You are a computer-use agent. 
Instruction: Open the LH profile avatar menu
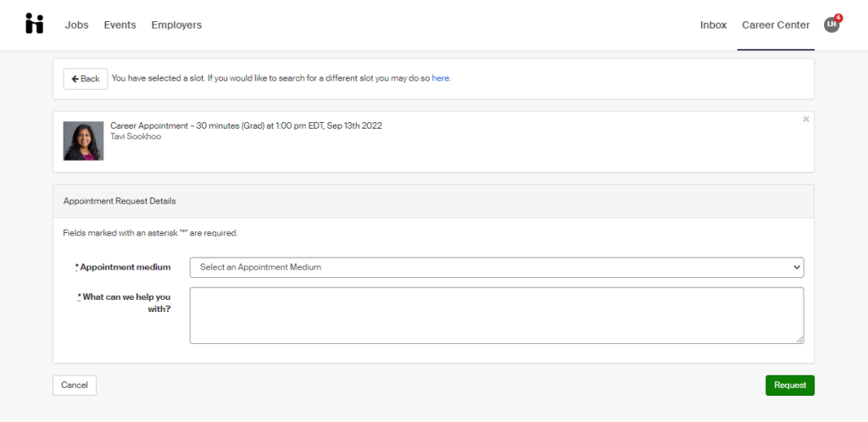tap(832, 25)
